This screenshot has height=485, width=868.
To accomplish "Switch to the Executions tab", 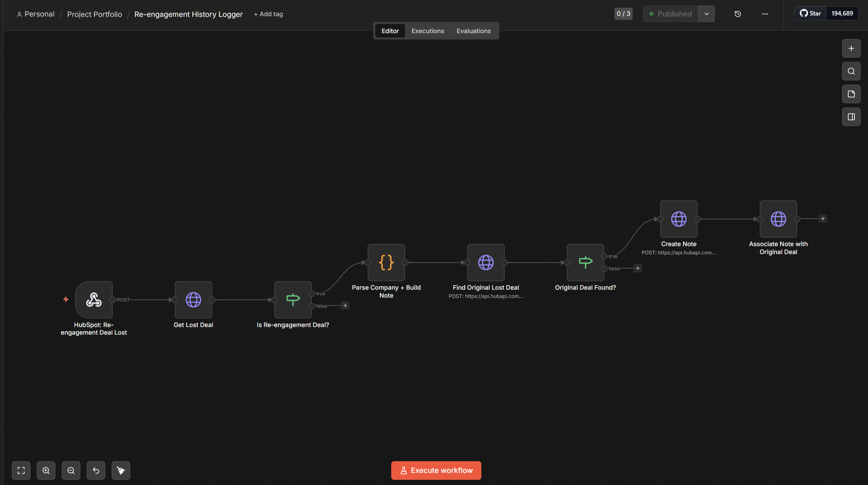I will click(427, 31).
